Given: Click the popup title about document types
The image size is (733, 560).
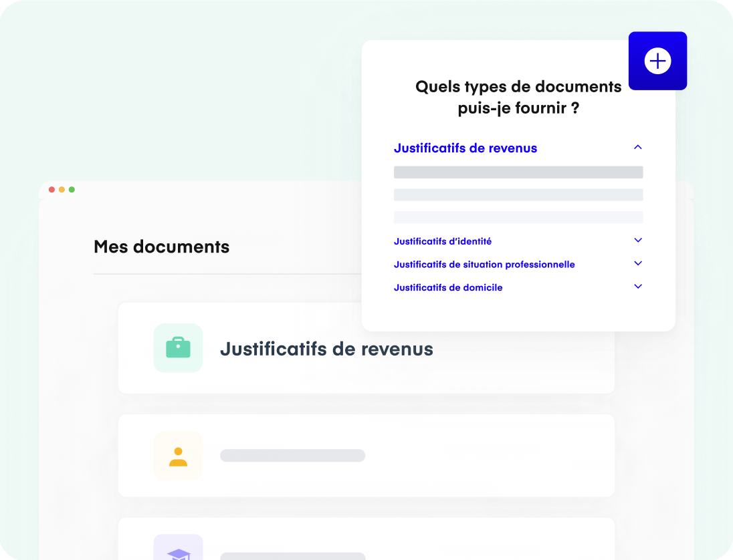Looking at the screenshot, I should pos(518,97).
